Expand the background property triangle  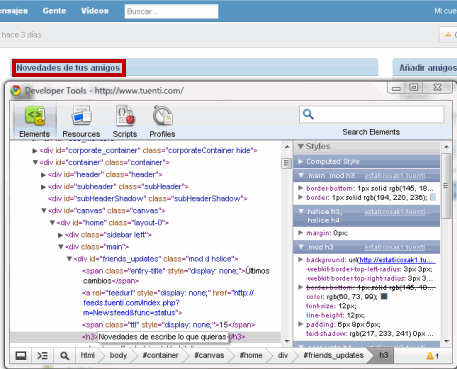300,259
